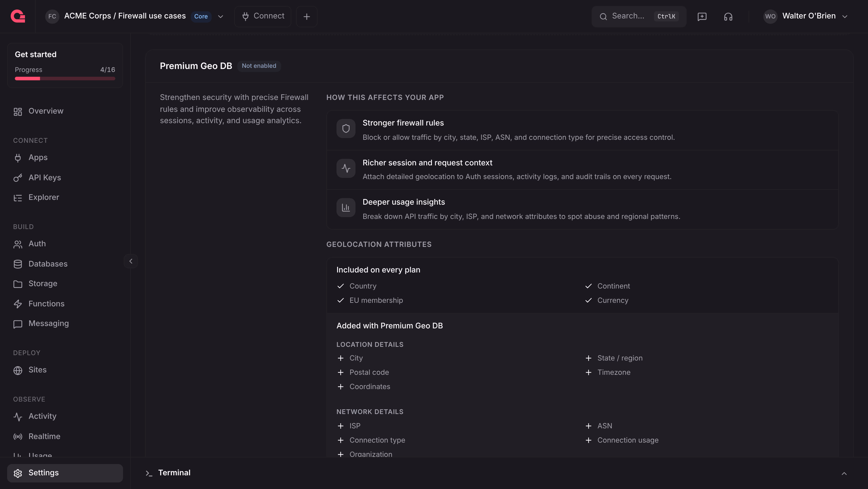Click the Terminal label

pos(174,473)
